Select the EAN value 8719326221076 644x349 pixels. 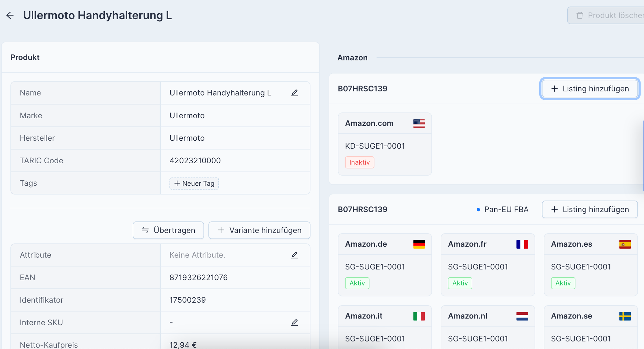pos(198,278)
